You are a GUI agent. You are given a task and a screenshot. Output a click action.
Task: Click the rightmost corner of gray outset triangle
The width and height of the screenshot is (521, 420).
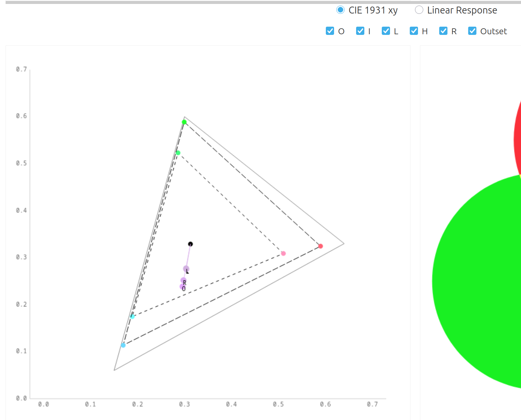pos(344,244)
